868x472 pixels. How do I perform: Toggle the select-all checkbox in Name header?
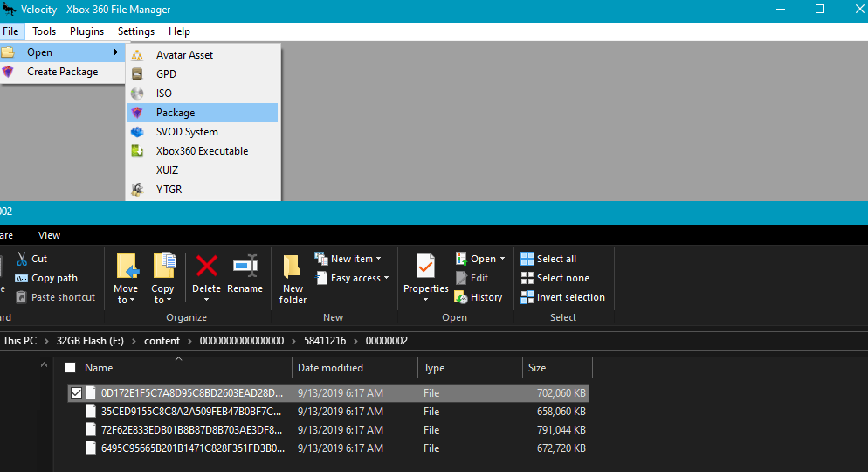click(x=71, y=368)
